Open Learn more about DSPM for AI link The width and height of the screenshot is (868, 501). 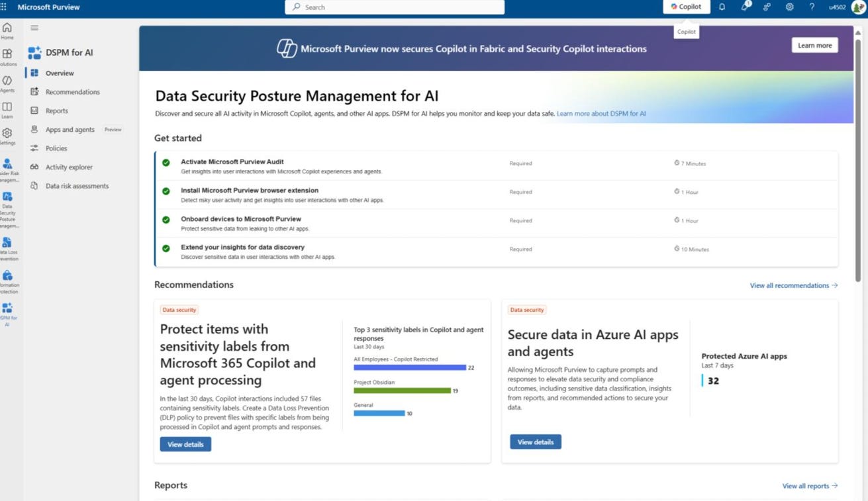tap(601, 114)
